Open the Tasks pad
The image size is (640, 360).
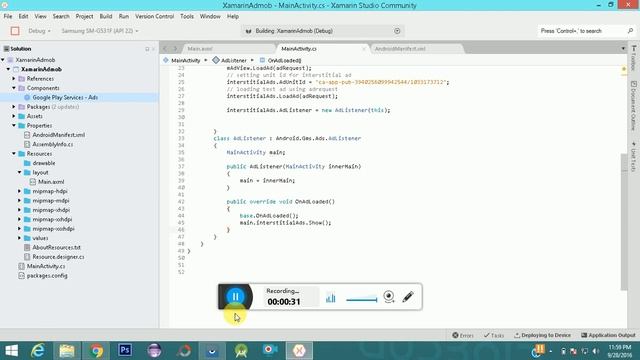(x=494, y=335)
